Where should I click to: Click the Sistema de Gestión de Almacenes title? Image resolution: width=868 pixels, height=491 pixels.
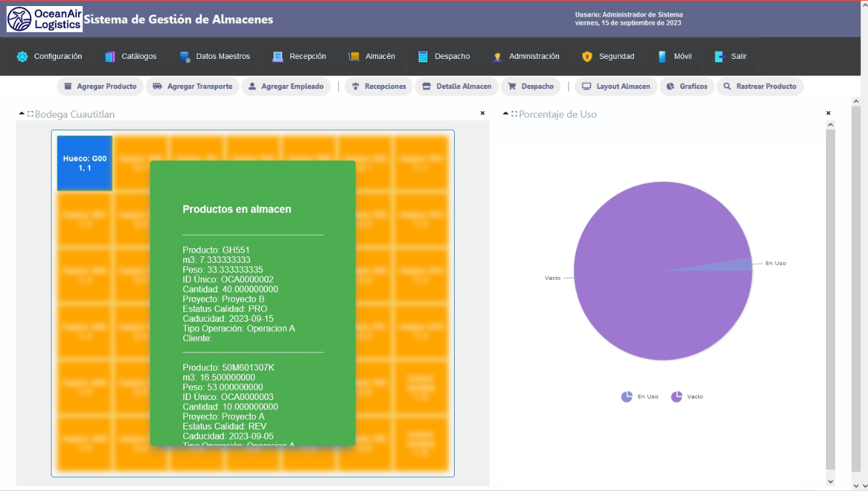[x=179, y=19]
